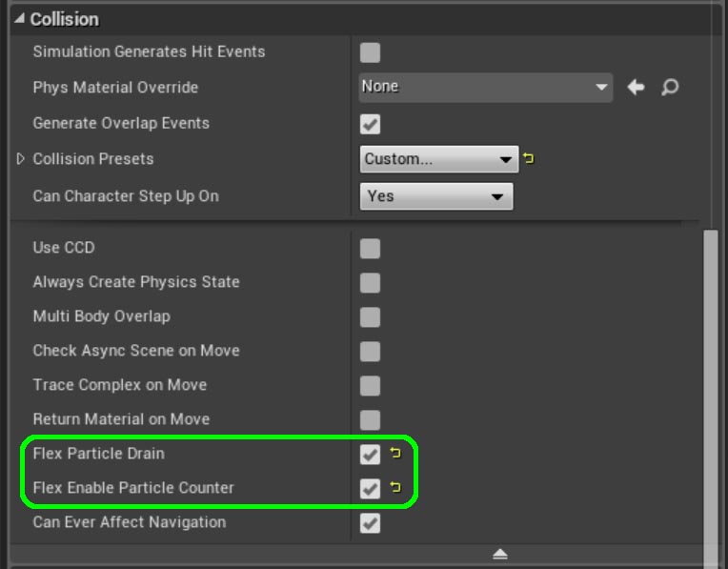
Task: Uncheck Can Ever Affect Navigation
Action: [370, 523]
